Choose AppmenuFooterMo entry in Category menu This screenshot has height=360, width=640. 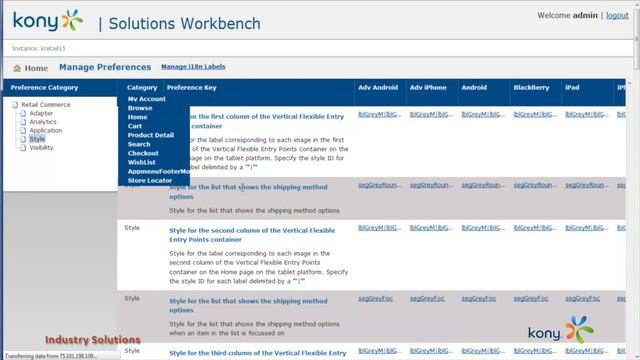(158, 171)
